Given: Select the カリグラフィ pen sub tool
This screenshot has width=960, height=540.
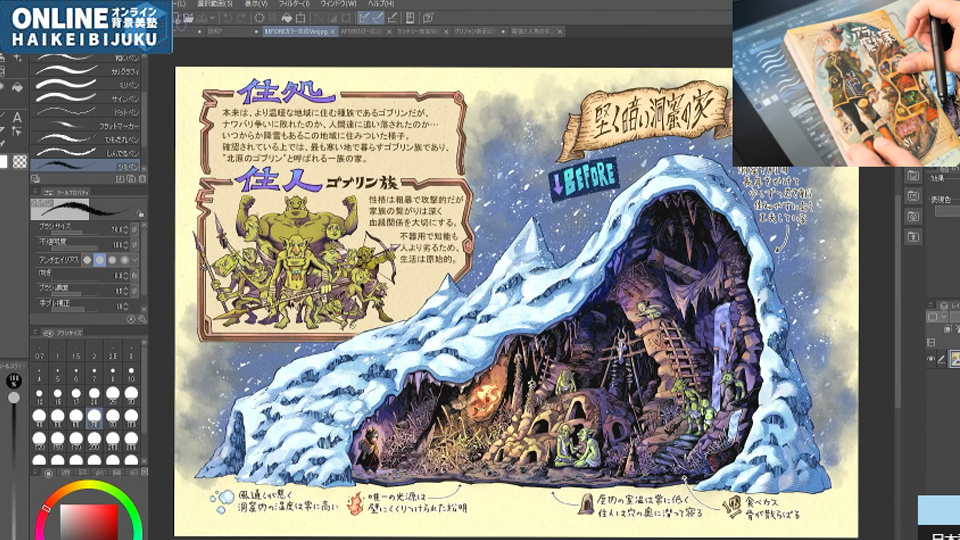Looking at the screenshot, I should pyautogui.click(x=85, y=70).
